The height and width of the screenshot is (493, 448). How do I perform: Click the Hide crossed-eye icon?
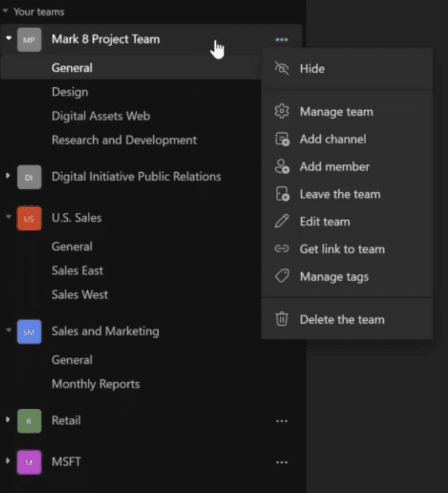[282, 68]
